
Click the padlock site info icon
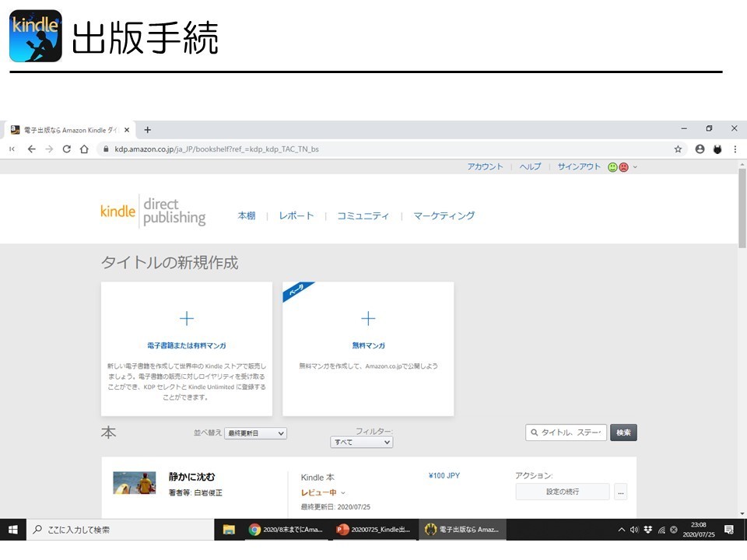point(106,149)
